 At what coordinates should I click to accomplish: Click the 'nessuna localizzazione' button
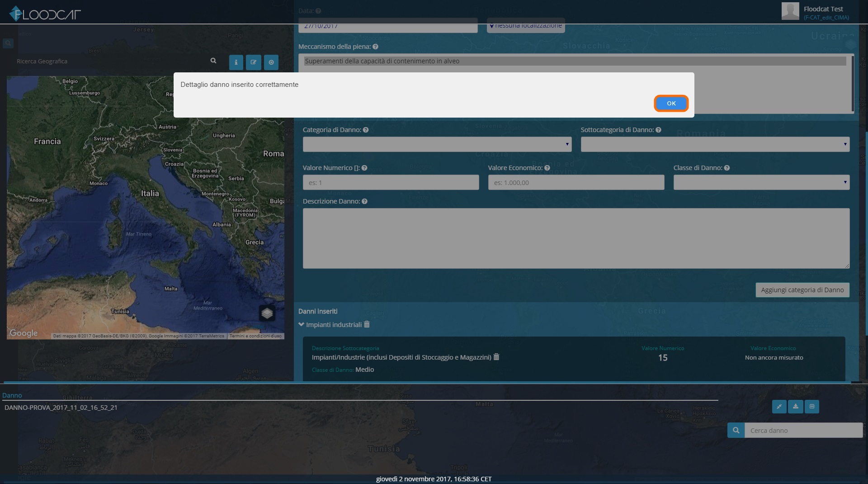[526, 25]
